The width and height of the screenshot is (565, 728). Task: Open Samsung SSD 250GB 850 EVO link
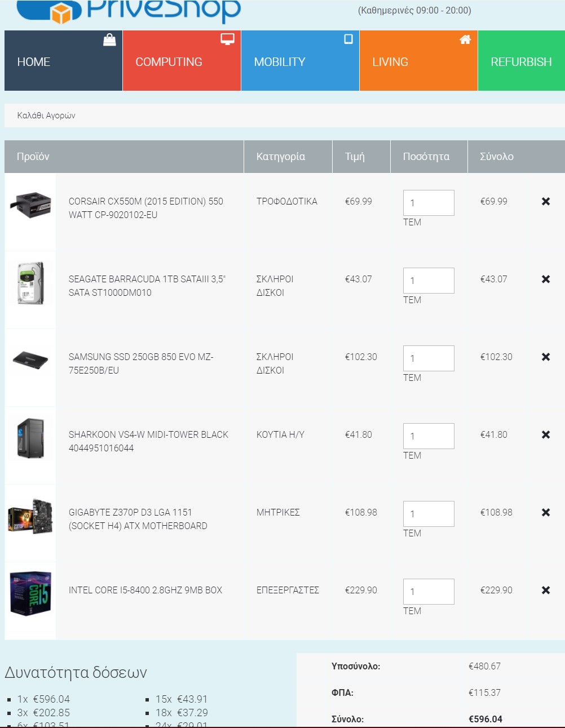click(141, 363)
